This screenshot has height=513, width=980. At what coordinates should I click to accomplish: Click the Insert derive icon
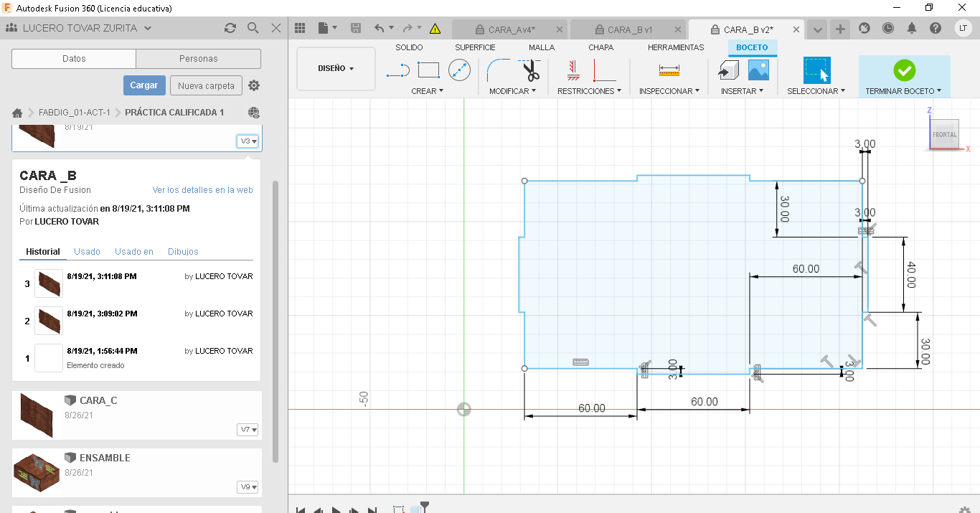click(729, 70)
